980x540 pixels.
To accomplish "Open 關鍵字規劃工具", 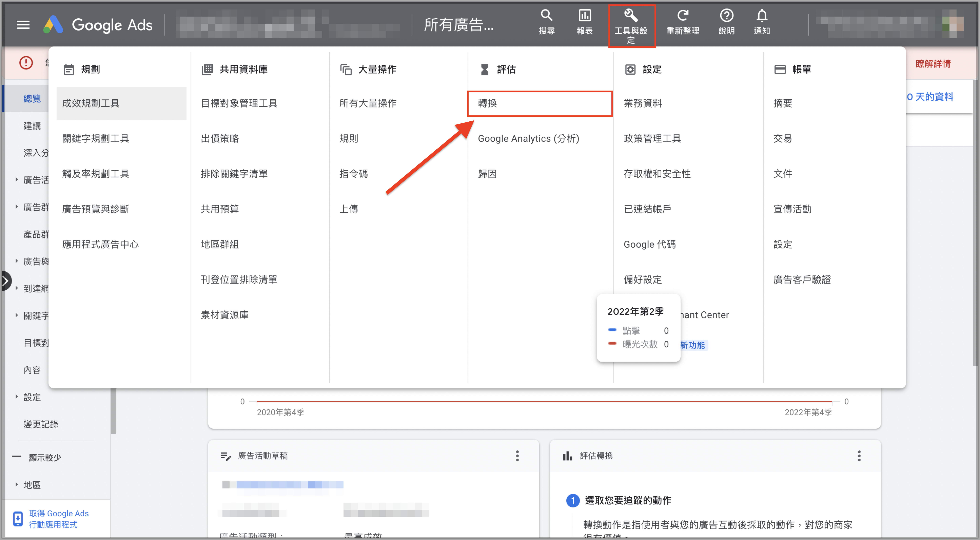I will coord(95,139).
